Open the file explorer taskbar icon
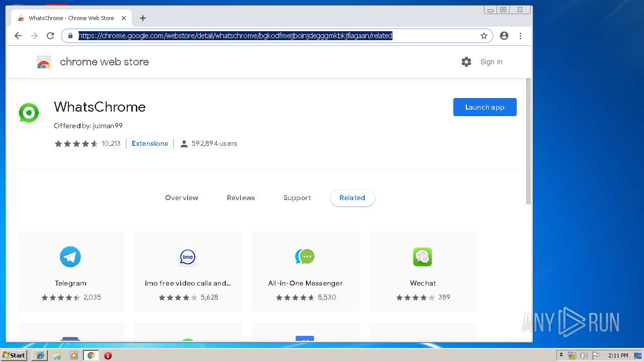The width and height of the screenshot is (644, 362). point(57,355)
